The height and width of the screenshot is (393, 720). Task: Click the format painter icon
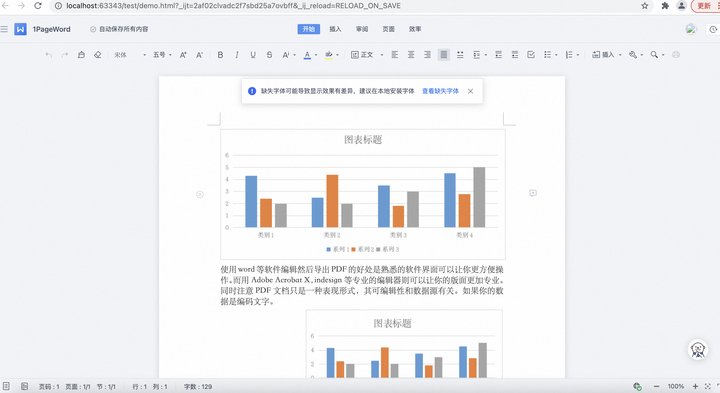pos(81,55)
